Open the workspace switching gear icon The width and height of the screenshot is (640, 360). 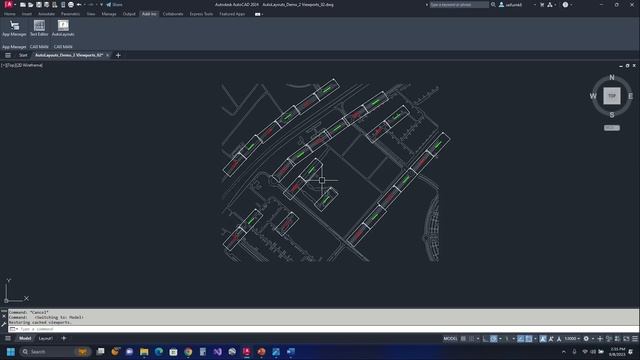click(586, 339)
